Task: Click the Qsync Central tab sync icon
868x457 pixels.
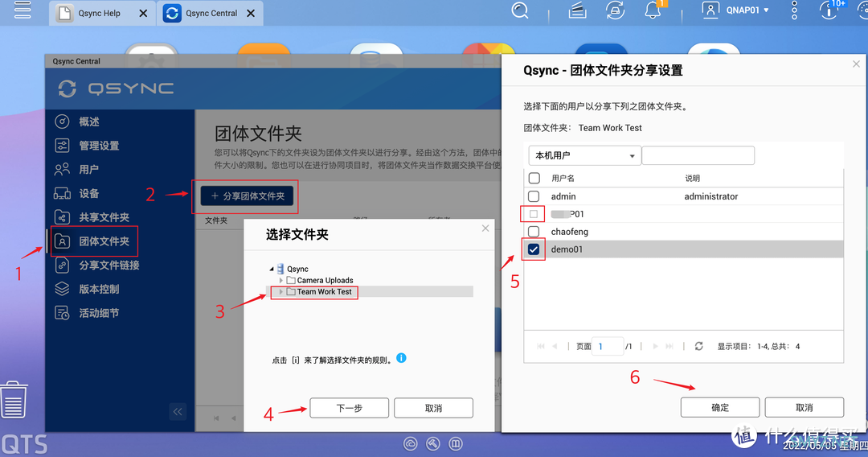Action: (x=172, y=14)
